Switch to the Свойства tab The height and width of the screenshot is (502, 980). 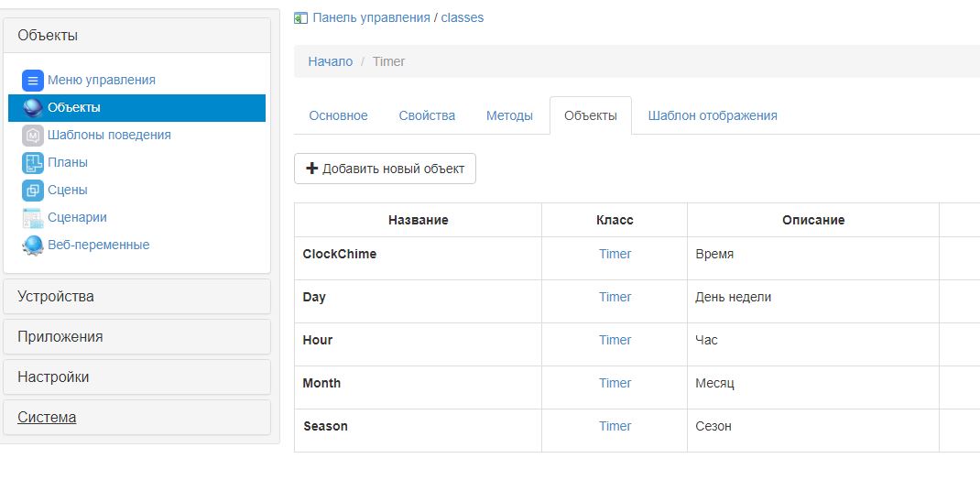[427, 115]
